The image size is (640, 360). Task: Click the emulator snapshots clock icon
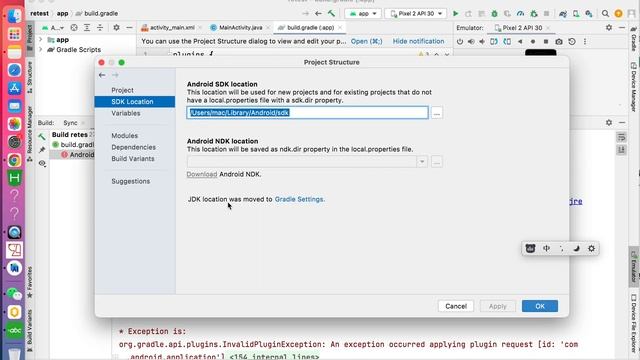coord(572,42)
